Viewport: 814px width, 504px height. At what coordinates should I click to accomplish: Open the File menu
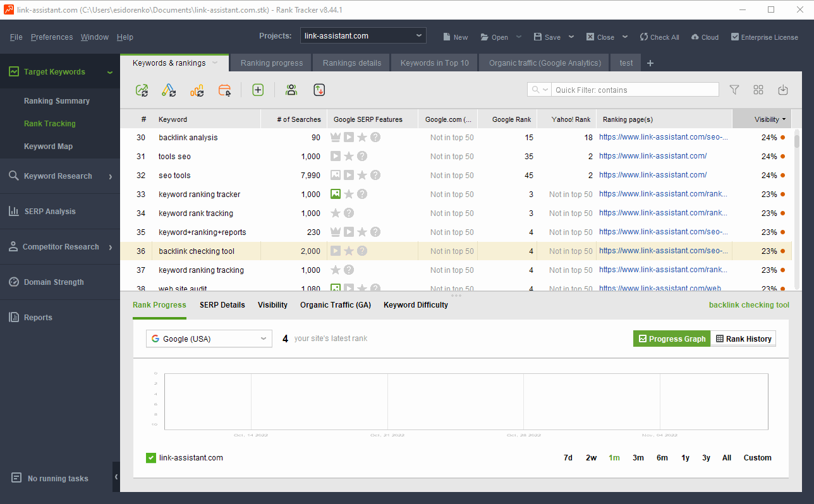point(16,37)
